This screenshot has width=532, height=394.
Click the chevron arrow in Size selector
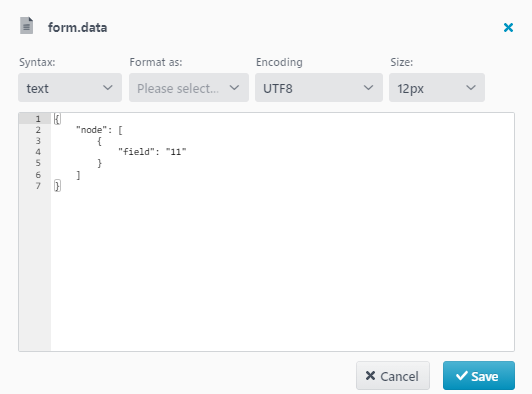coord(471,88)
